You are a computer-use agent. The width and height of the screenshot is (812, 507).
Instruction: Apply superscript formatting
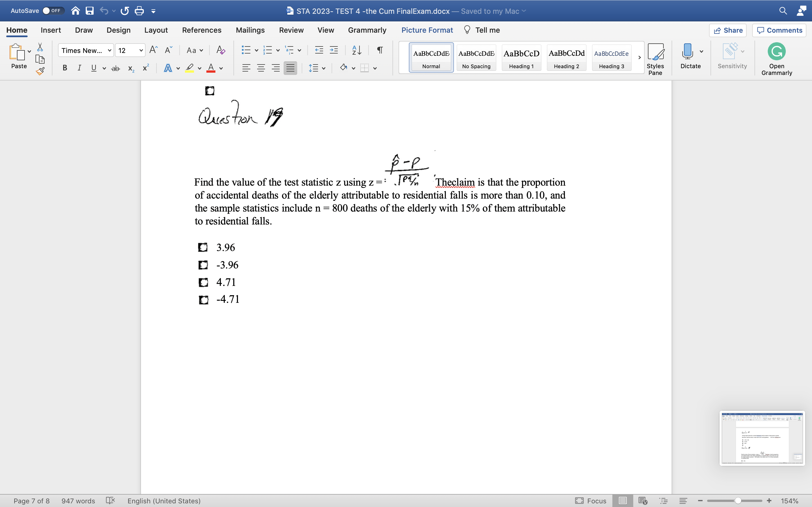point(145,68)
